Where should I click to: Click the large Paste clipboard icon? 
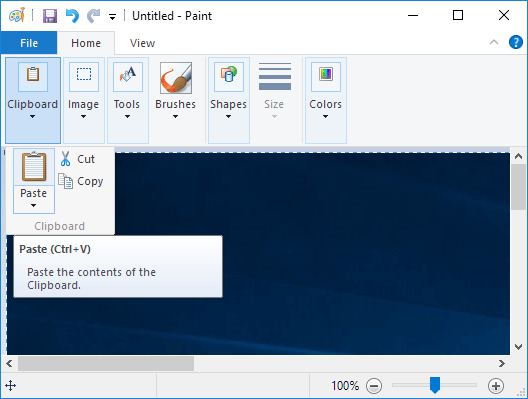point(34,167)
